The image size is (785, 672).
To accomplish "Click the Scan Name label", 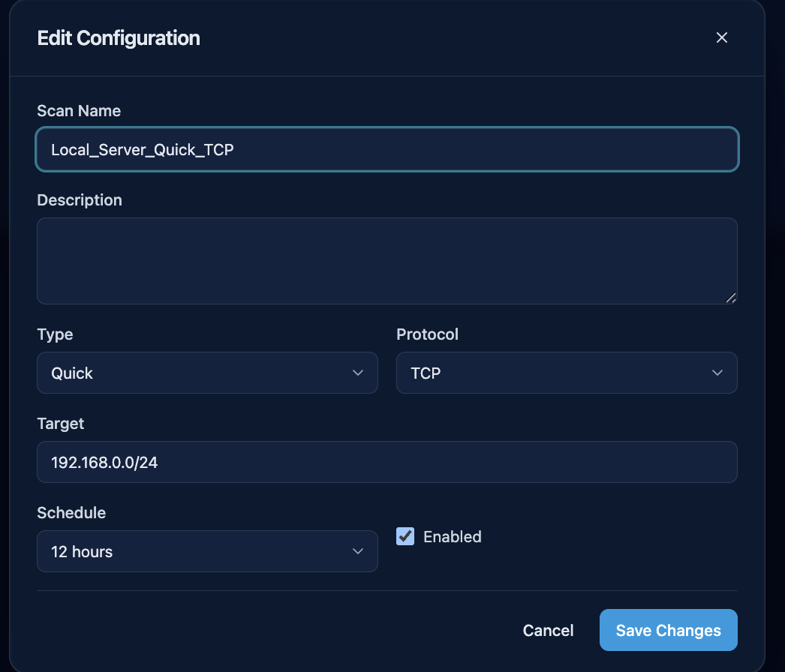I will tap(79, 110).
